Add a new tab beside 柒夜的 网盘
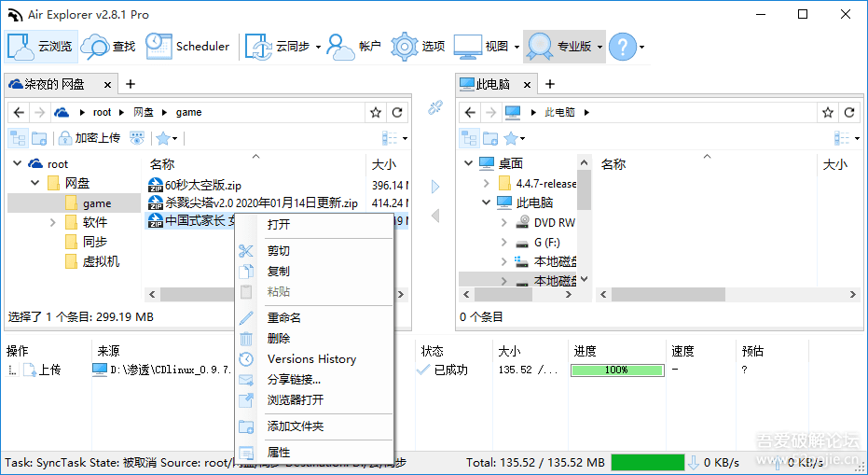Viewport: 868px width, 475px height. pos(131,84)
